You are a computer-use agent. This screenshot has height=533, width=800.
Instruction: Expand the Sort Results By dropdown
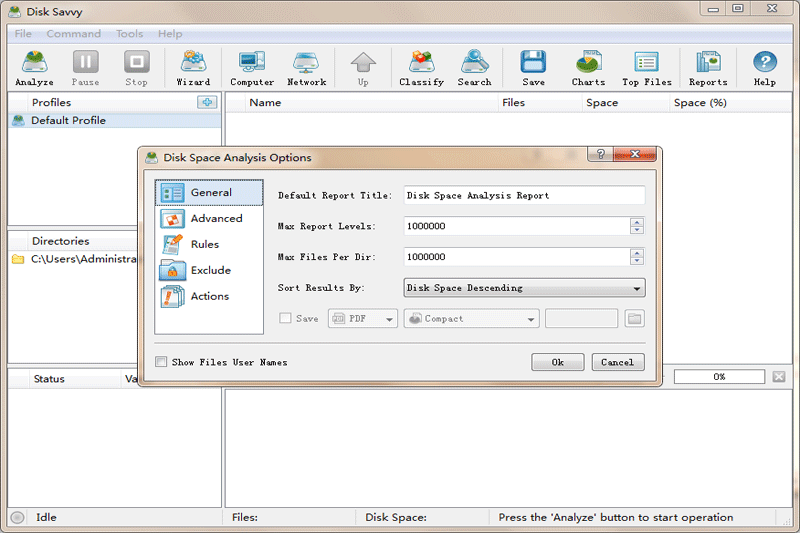coord(525,288)
